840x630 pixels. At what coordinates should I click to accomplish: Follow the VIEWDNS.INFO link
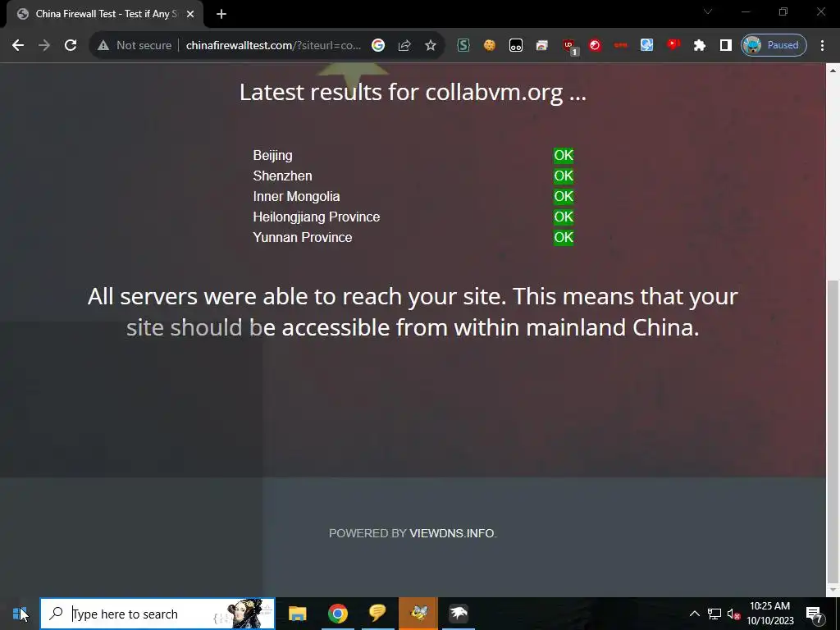[452, 533]
